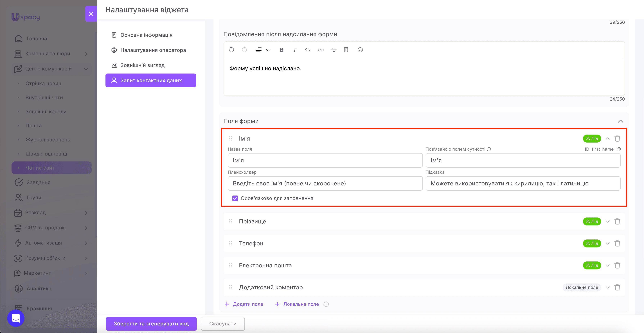This screenshot has width=644, height=333.
Task: Click the drag handle of Додатковий коментар field
Action: click(231, 287)
